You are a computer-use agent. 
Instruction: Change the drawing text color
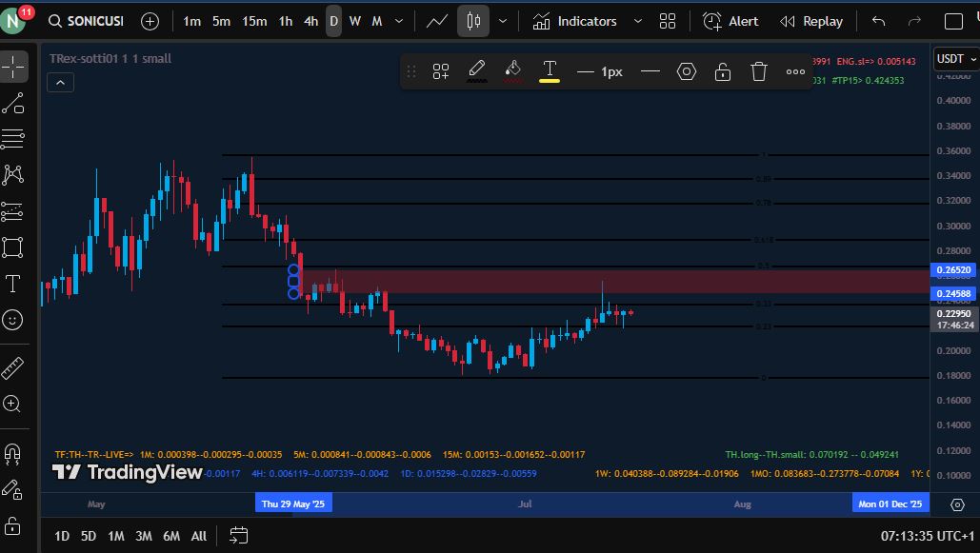coord(550,71)
